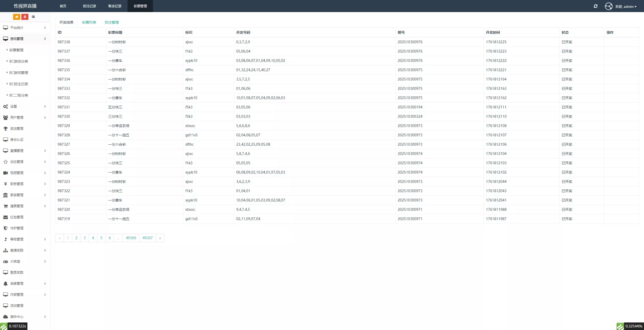This screenshot has width=644, height=330.
Task: Click the video camera icon for 视频管理
Action: [x=6, y=173]
